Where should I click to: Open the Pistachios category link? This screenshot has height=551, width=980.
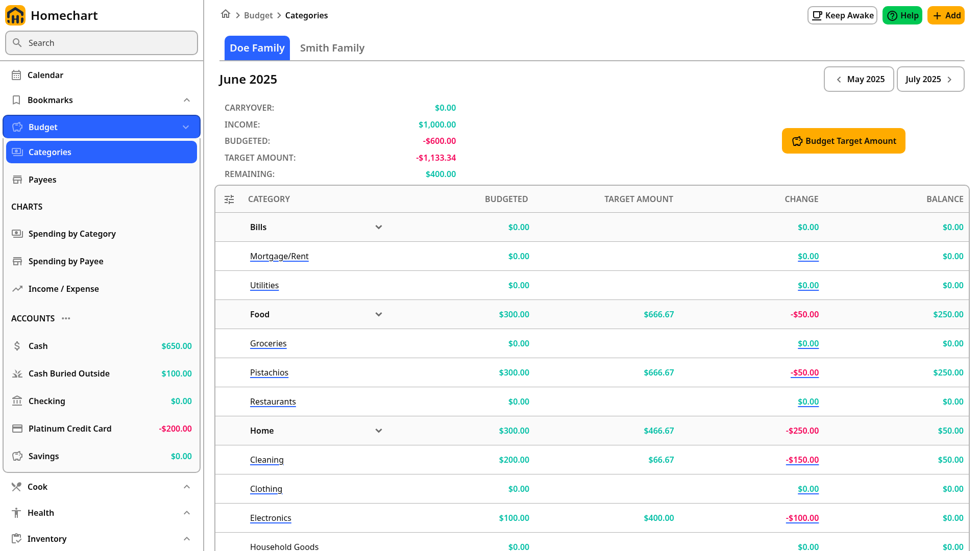click(x=269, y=372)
